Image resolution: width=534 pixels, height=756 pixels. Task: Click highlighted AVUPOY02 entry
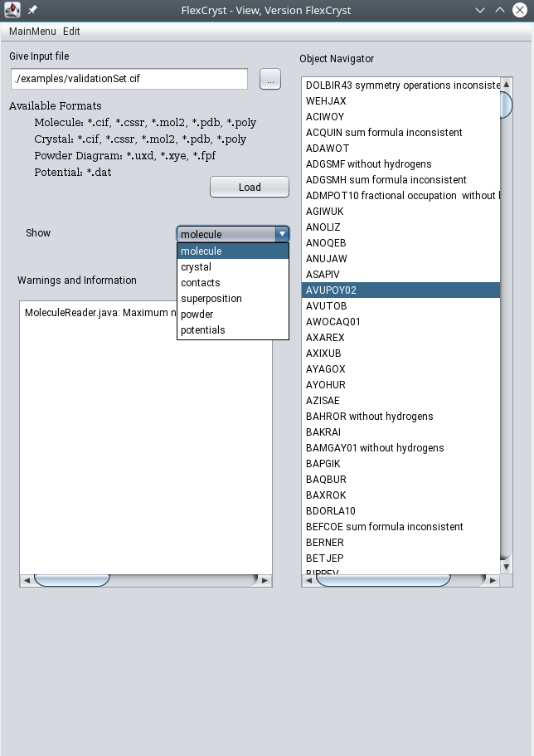pos(401,290)
